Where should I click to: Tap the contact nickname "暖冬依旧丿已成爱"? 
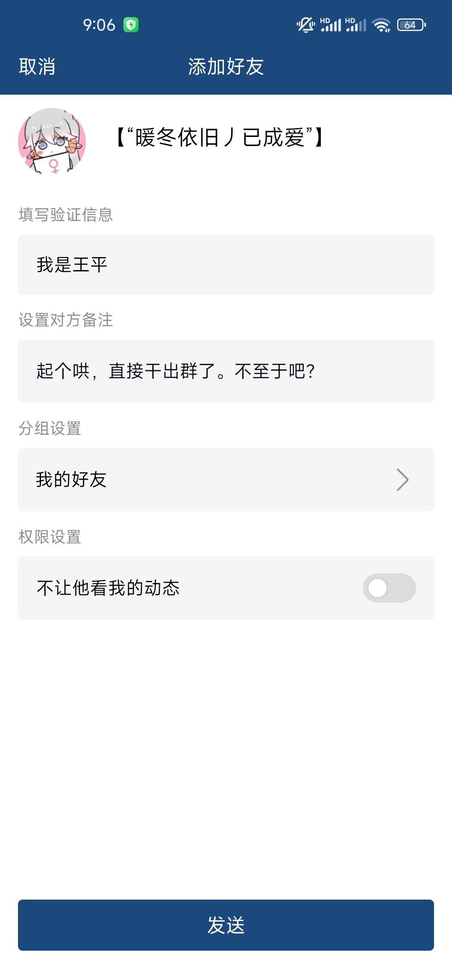[x=219, y=137]
